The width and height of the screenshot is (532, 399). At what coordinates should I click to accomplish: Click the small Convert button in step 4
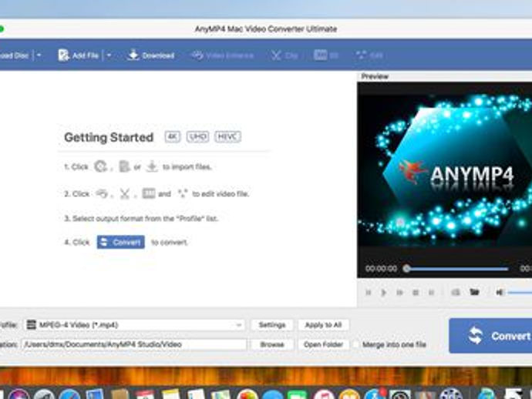(120, 242)
